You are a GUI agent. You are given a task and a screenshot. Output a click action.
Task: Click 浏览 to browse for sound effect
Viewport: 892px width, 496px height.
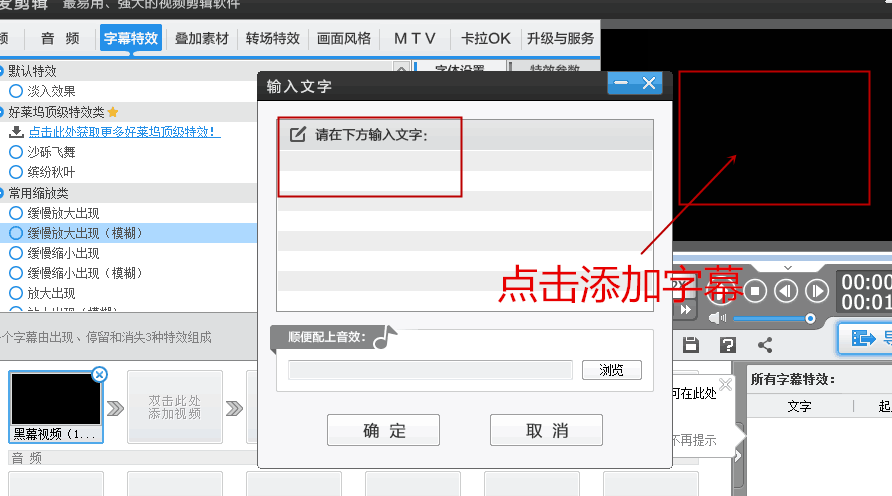tap(612, 370)
